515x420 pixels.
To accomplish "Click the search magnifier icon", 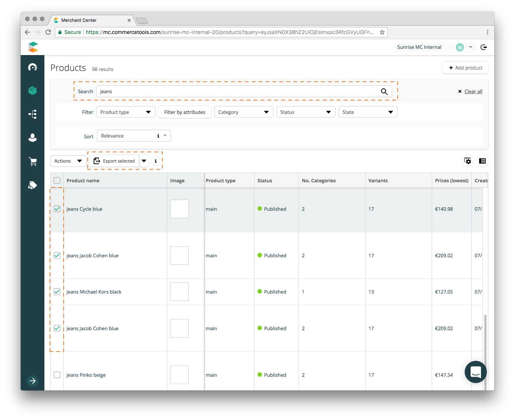I will click(384, 92).
